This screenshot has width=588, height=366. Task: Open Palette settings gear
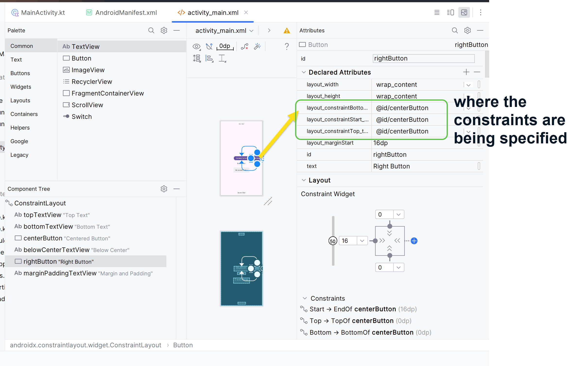[164, 30]
